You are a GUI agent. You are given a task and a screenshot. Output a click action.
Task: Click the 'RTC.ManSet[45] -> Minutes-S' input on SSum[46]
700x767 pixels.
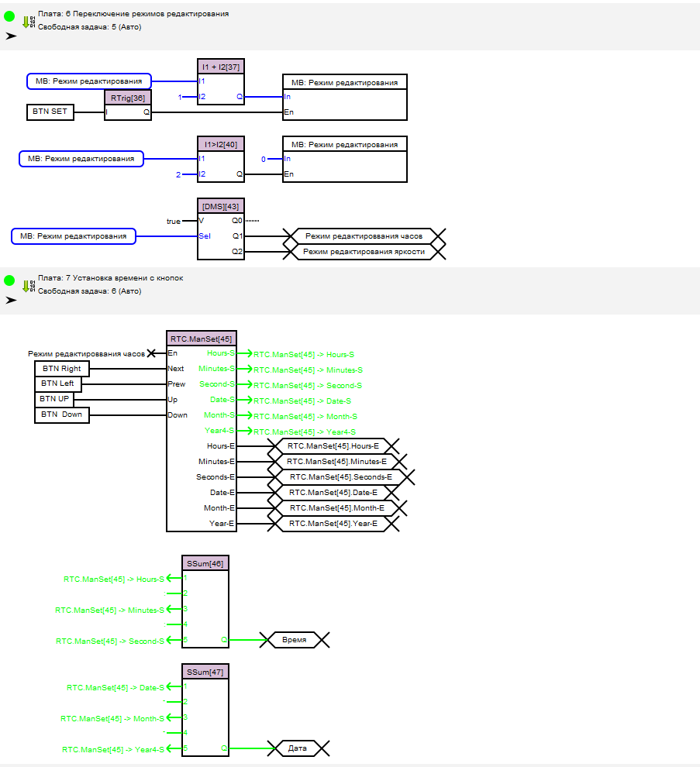[x=109, y=610]
